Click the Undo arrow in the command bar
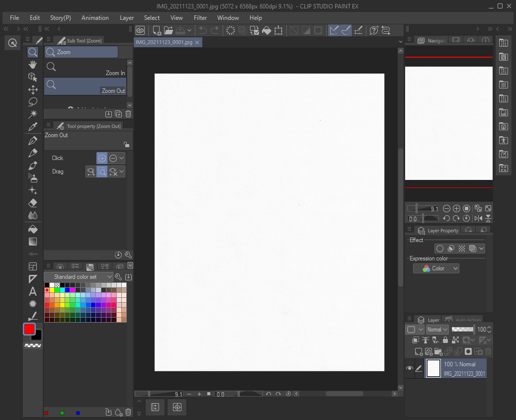Image resolution: width=516 pixels, height=420 pixels. coord(203,30)
